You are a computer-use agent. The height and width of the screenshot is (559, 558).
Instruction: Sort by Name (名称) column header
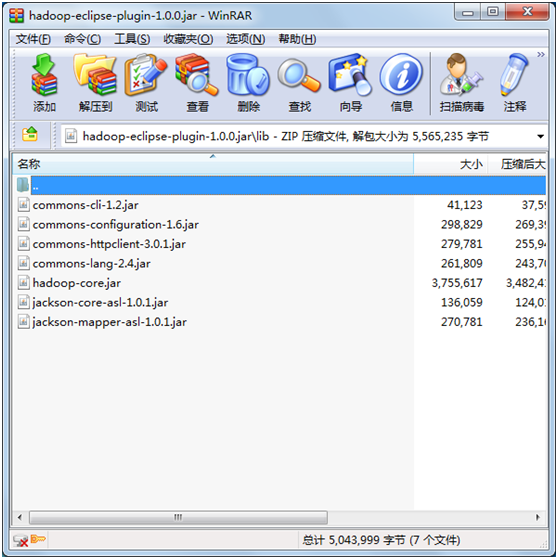click(213, 164)
